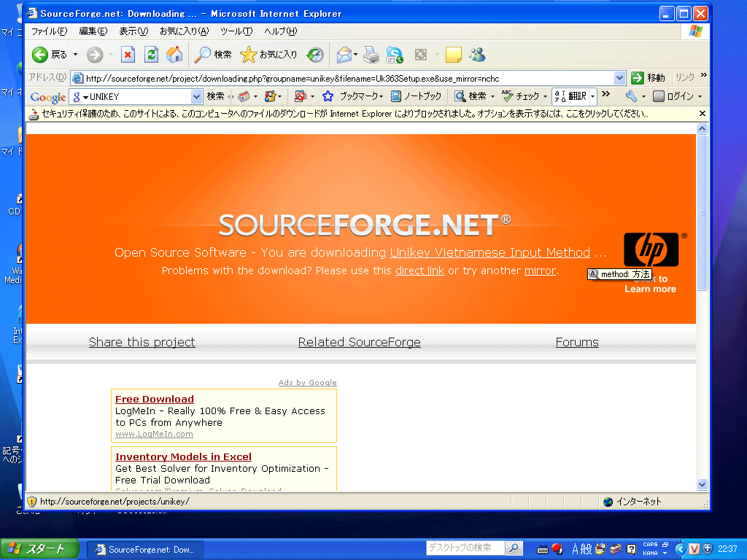Open the Related SourceForge link

(x=359, y=342)
